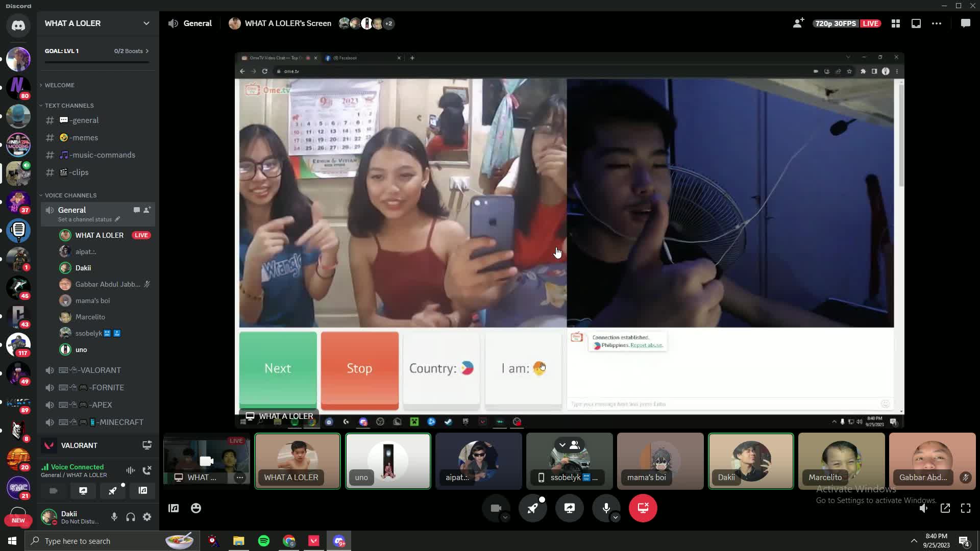Screen dimensions: 980x551
Task: Expand the WHAT A LOLER server dropdown
Action: coord(146,23)
